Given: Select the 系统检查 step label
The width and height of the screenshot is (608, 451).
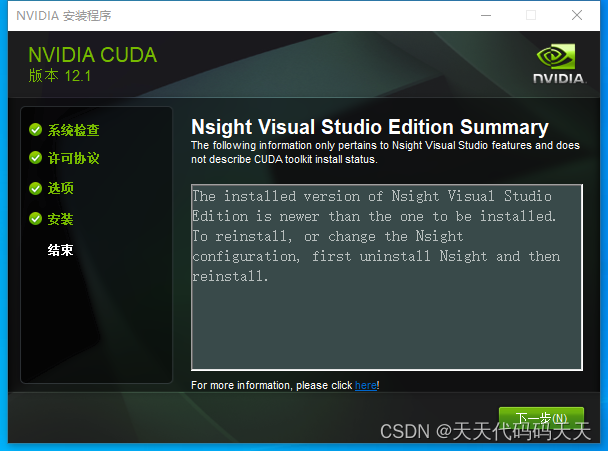Looking at the screenshot, I should [73, 130].
